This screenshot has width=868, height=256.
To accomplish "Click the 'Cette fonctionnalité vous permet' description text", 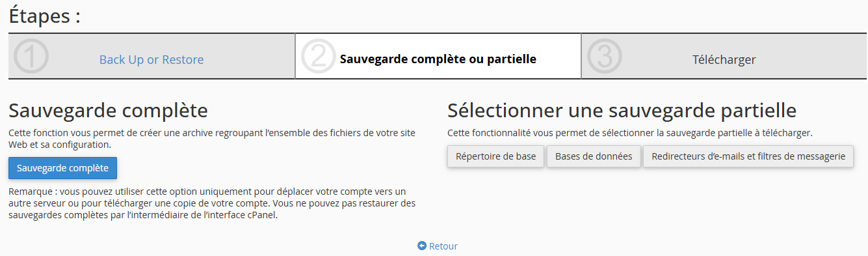I will click(x=630, y=133).
